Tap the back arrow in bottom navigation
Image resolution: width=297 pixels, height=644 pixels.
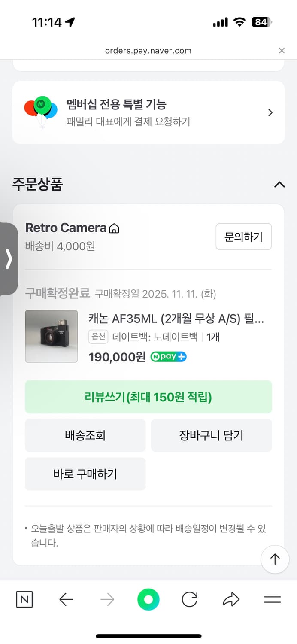pos(66,600)
